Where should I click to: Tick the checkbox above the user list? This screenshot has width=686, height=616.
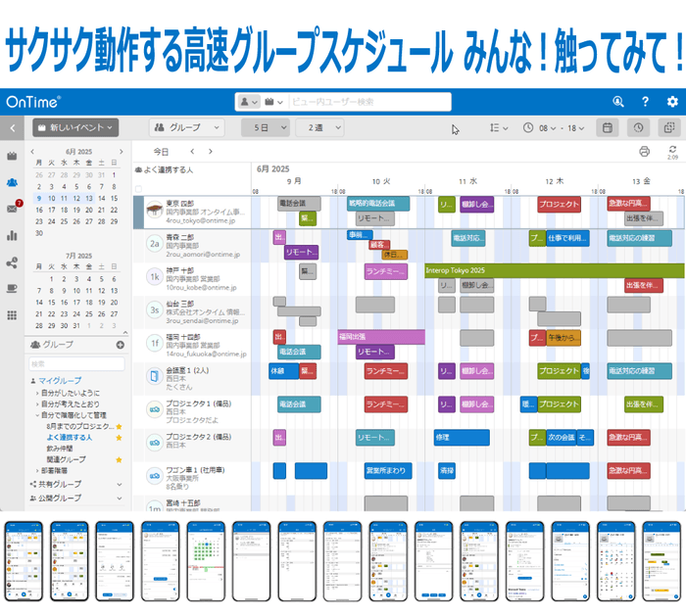point(138,188)
